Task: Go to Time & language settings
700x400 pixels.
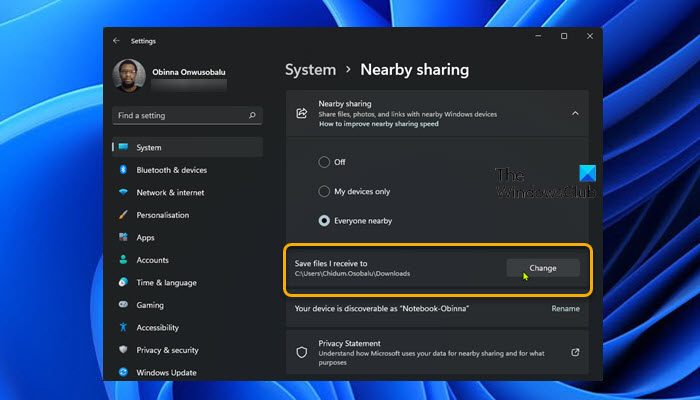Action: click(x=166, y=282)
